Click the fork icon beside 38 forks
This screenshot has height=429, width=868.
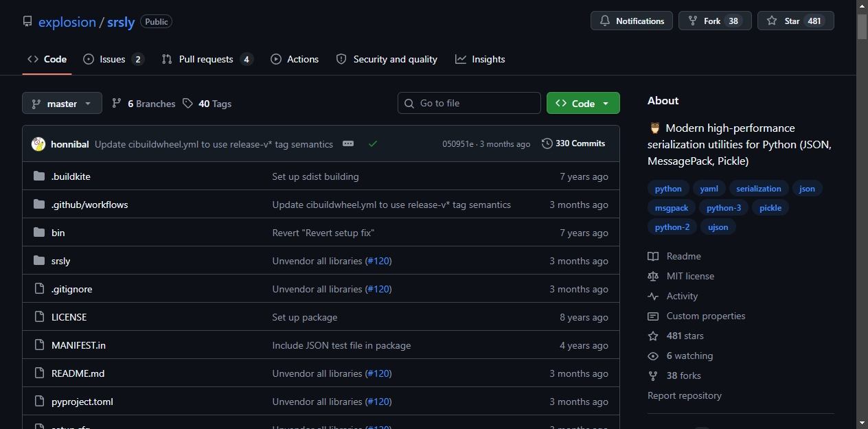[x=653, y=375]
